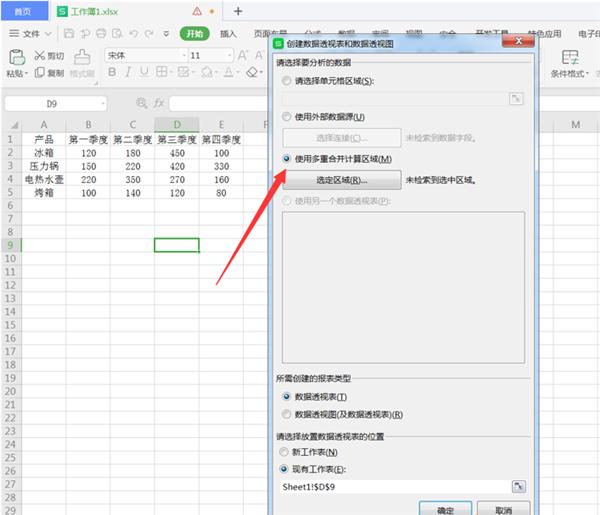Open the font size 11 dropdown
The image size is (600, 515).
pyautogui.click(x=229, y=55)
